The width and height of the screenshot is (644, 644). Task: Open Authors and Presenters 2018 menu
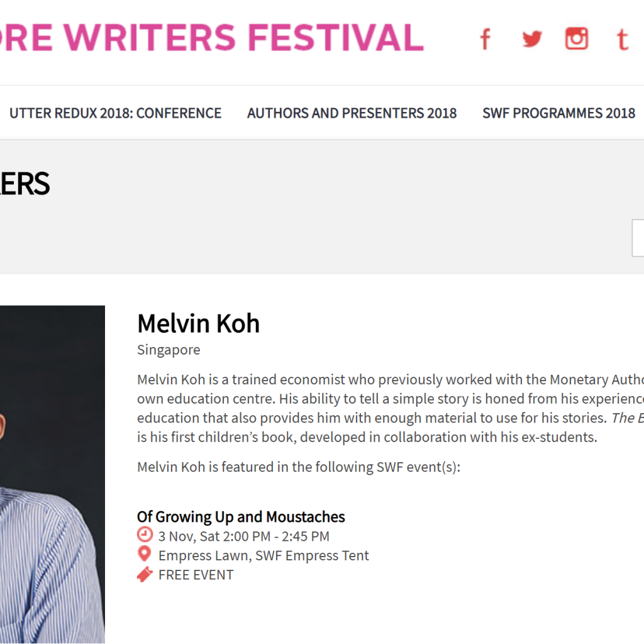tap(352, 113)
